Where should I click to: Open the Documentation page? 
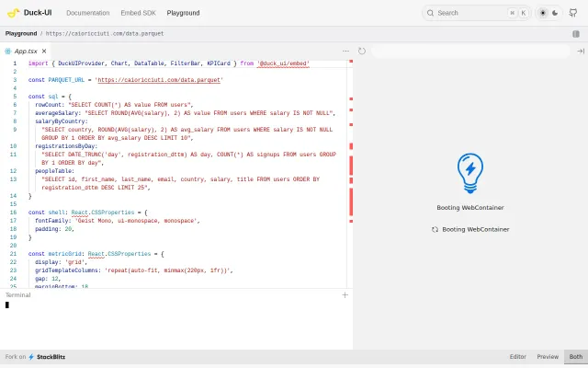point(88,13)
